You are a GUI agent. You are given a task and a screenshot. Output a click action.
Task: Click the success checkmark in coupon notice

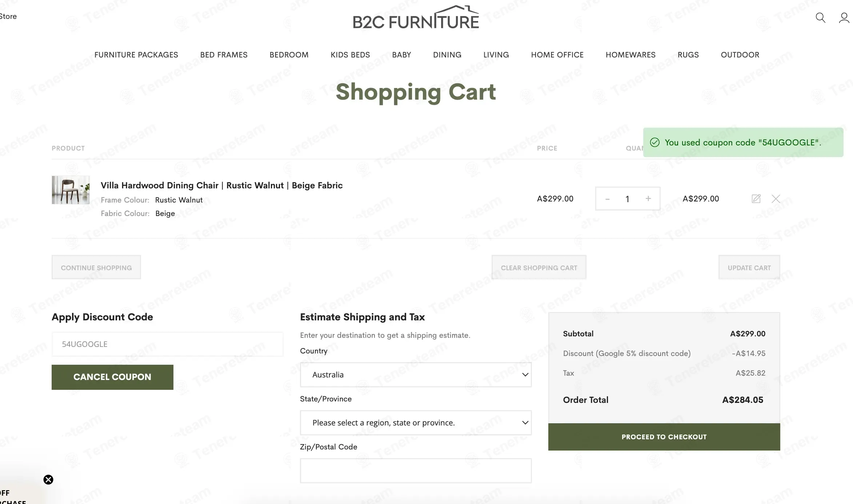coord(654,143)
